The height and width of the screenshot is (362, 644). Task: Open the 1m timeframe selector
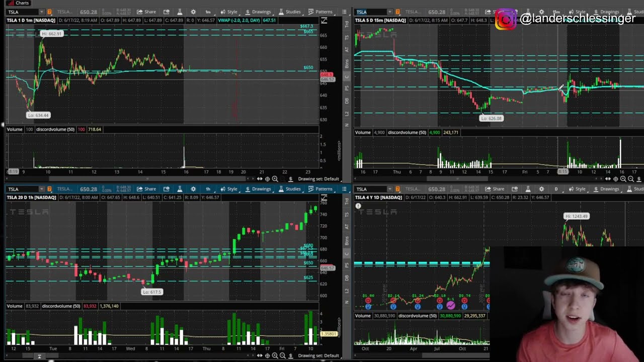coord(208,12)
